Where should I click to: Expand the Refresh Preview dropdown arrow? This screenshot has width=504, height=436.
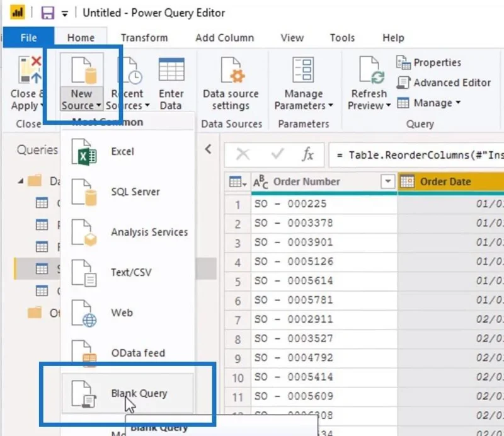388,105
